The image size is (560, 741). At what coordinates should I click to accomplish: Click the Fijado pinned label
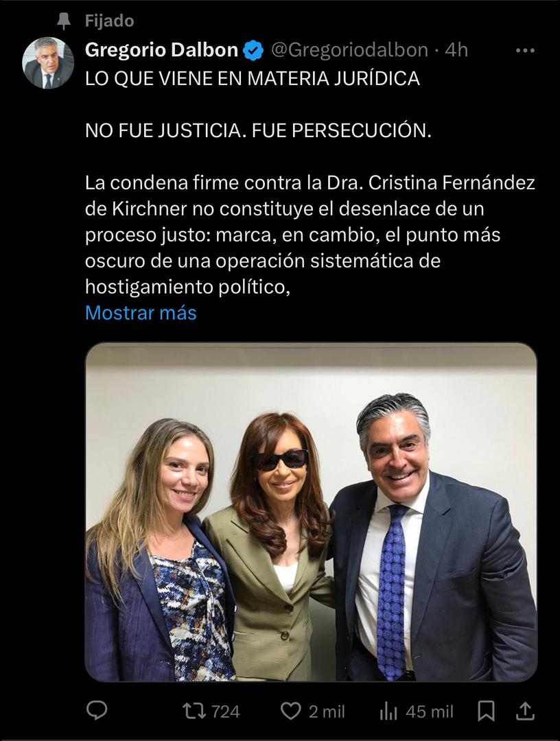pos(110,21)
